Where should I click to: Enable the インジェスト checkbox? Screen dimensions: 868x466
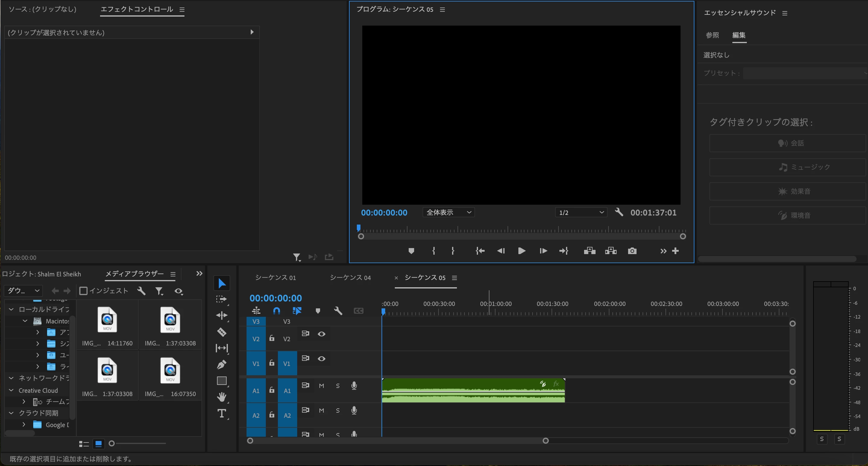(x=83, y=291)
